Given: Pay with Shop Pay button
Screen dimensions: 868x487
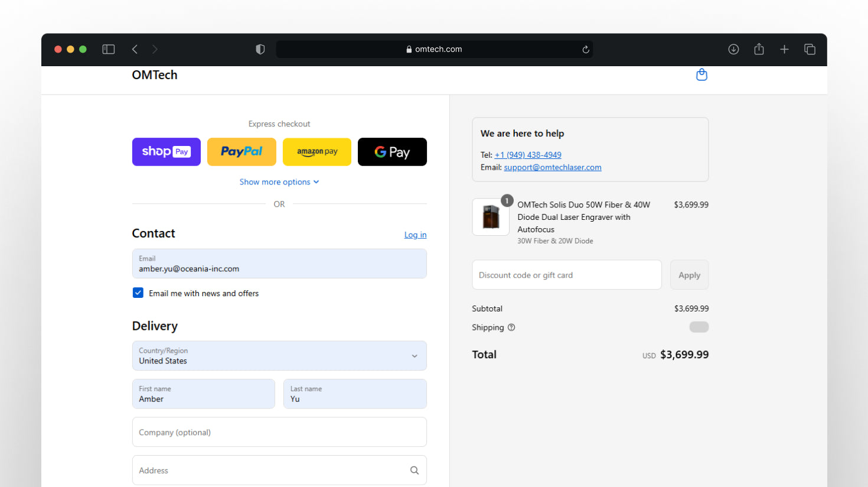Looking at the screenshot, I should point(167,152).
